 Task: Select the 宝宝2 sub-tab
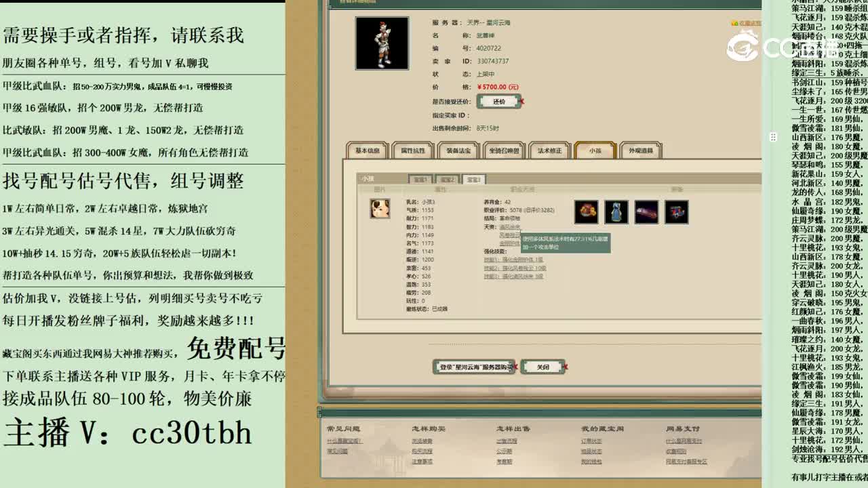[447, 180]
